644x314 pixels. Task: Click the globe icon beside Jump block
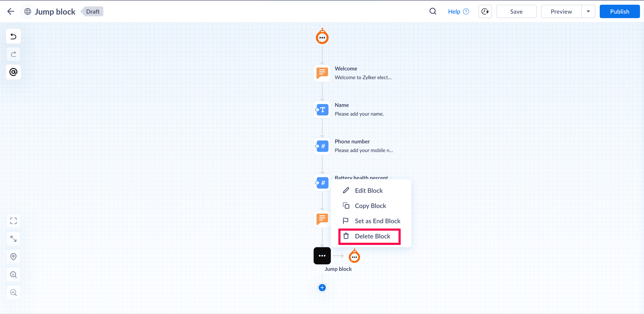coord(28,11)
